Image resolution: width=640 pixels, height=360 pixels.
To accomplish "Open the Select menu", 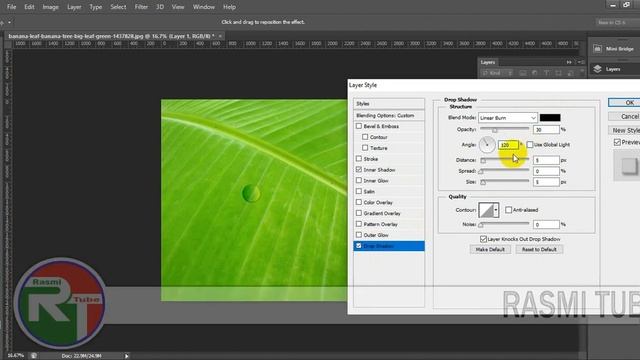I will 118,7.
